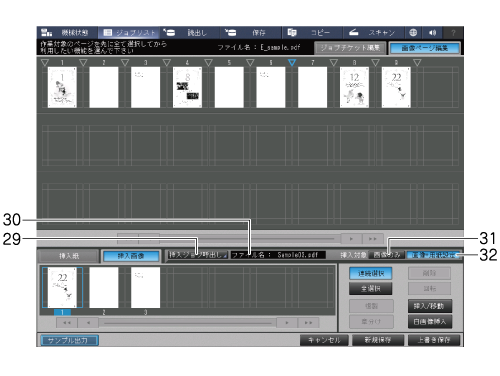Click the 挿入/移動 insert/move button
This screenshot has height=376, width=500.
click(430, 306)
